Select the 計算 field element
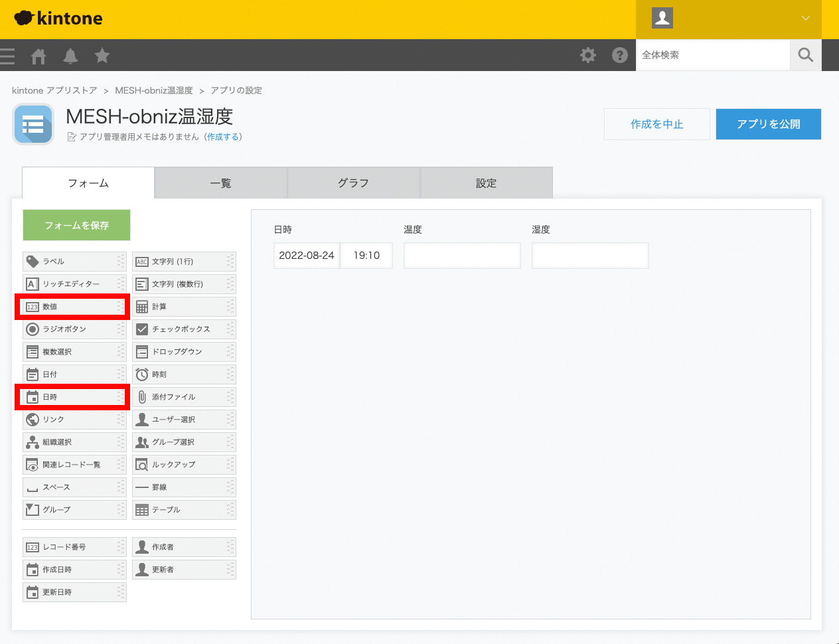Screen dimensions: 839x644 click(184, 307)
